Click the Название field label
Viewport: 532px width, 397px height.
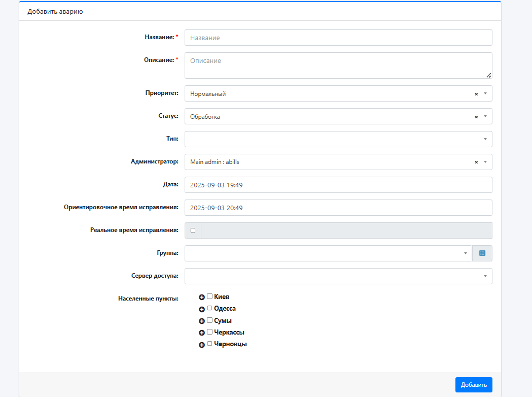click(x=159, y=37)
